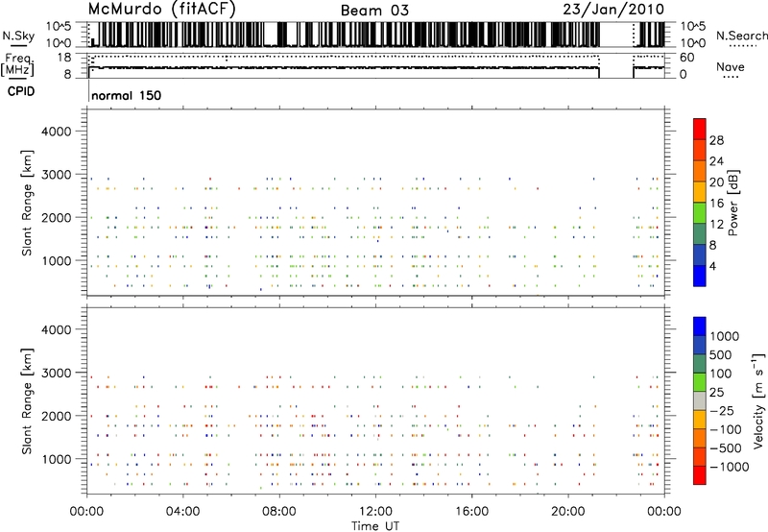Viewport: 768px width, 532px height.
Task: Select the "Freq. [MHz]" axis label
Action: coord(17,64)
